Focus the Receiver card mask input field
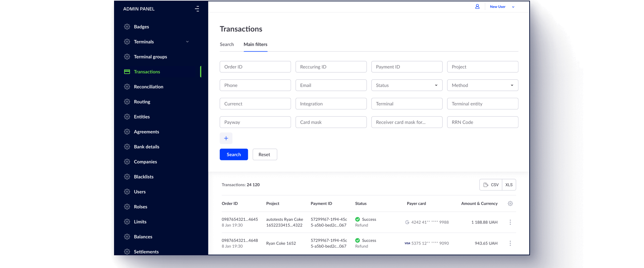644x268 pixels. (x=407, y=122)
